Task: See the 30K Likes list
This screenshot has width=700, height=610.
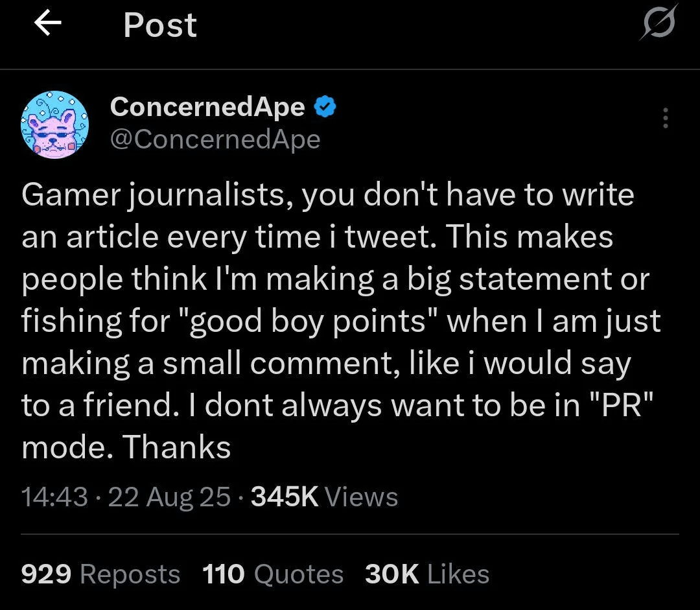Action: (x=427, y=574)
